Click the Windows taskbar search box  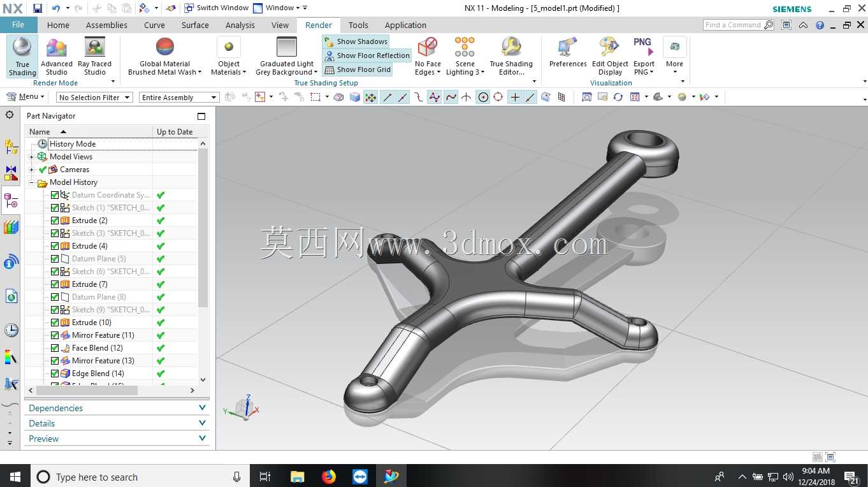[140, 476]
